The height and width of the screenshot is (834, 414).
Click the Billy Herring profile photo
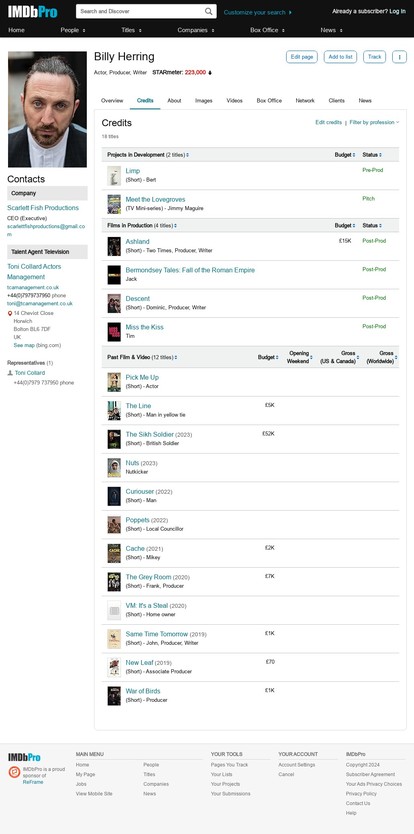47,110
